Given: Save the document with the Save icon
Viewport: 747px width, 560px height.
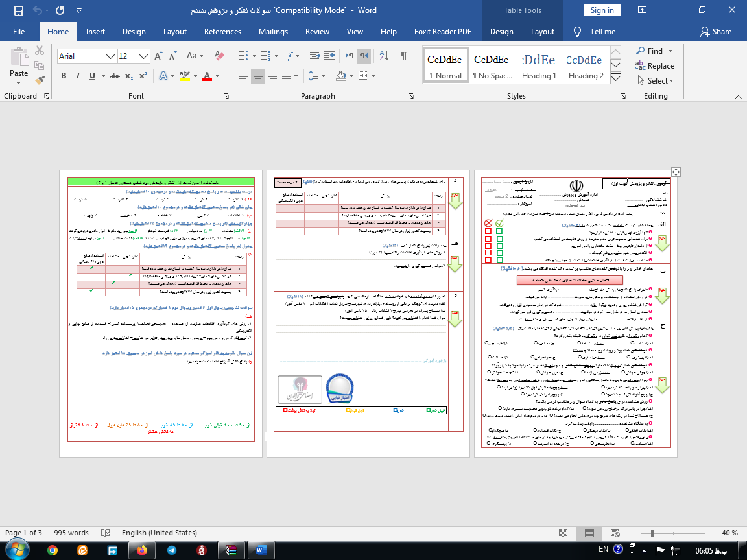Looking at the screenshot, I should point(18,11).
